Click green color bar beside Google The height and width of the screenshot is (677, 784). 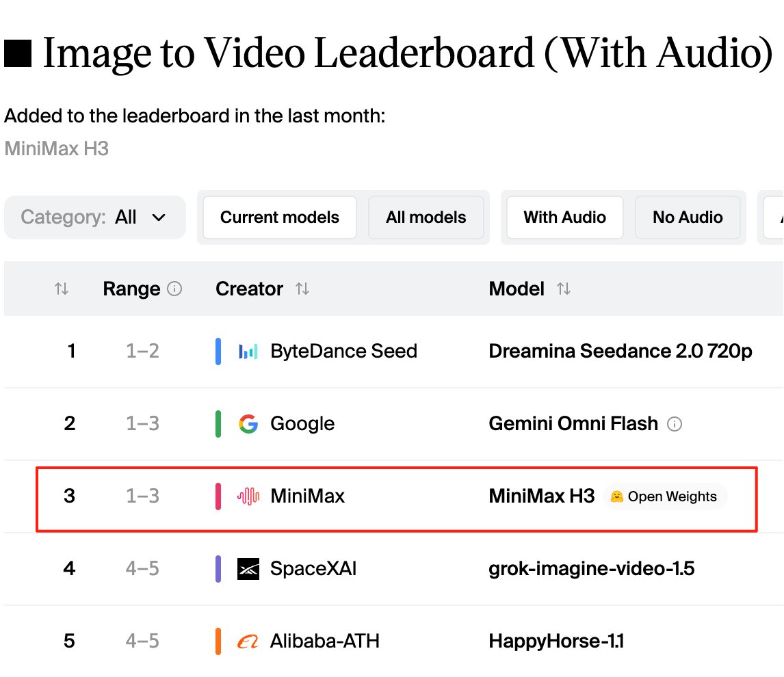point(218,424)
